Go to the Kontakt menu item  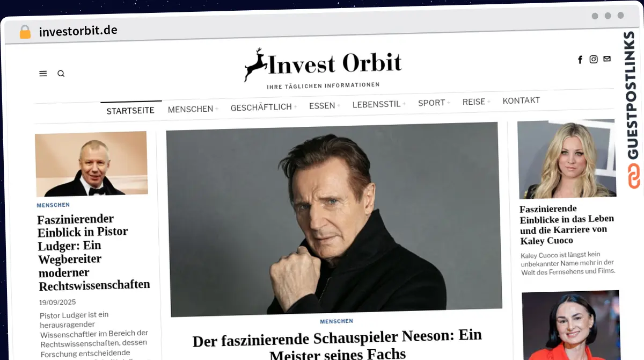pos(521,100)
